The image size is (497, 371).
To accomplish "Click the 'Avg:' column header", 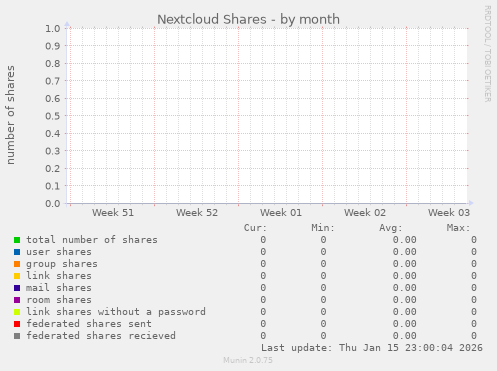I will coord(391,228).
